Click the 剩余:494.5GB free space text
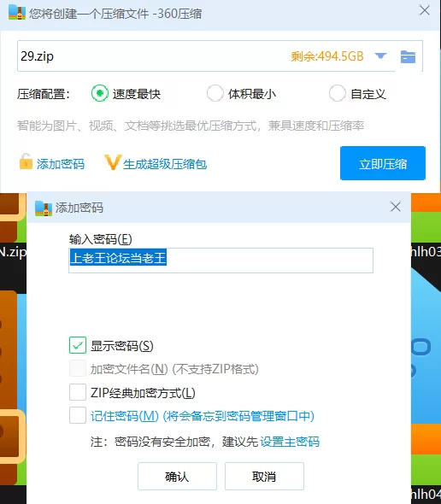Screen dimensions: 441x504 tap(327, 56)
